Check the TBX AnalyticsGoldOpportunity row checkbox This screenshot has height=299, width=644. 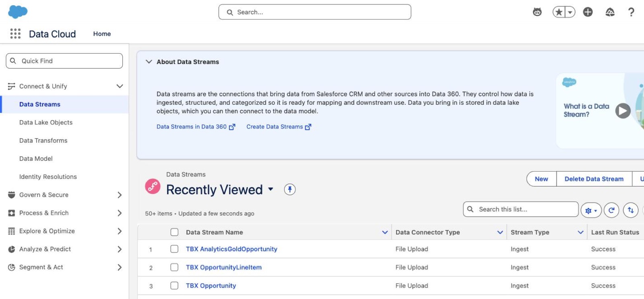pos(174,249)
